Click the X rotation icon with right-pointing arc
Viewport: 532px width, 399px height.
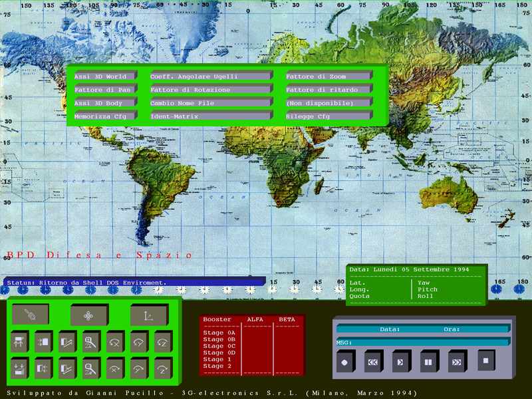pyautogui.click(x=114, y=369)
